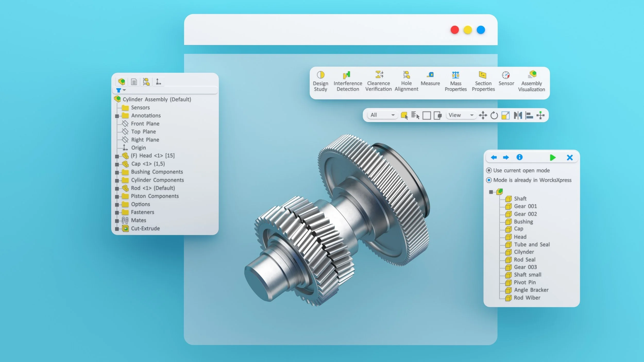Open the 'All' selection filter dropdown
Image resolution: width=644 pixels, height=362 pixels.
tap(383, 115)
